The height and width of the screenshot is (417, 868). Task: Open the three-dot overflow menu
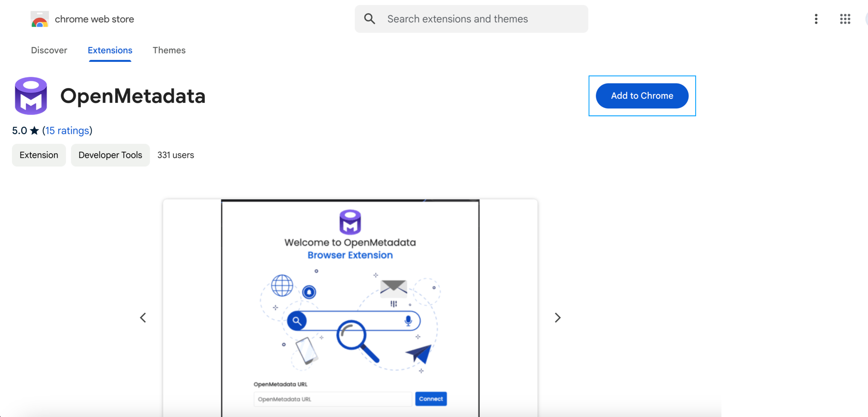[816, 19]
